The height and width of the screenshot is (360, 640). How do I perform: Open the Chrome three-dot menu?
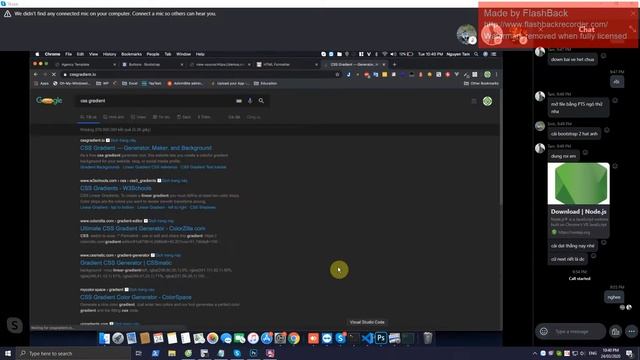(x=496, y=75)
